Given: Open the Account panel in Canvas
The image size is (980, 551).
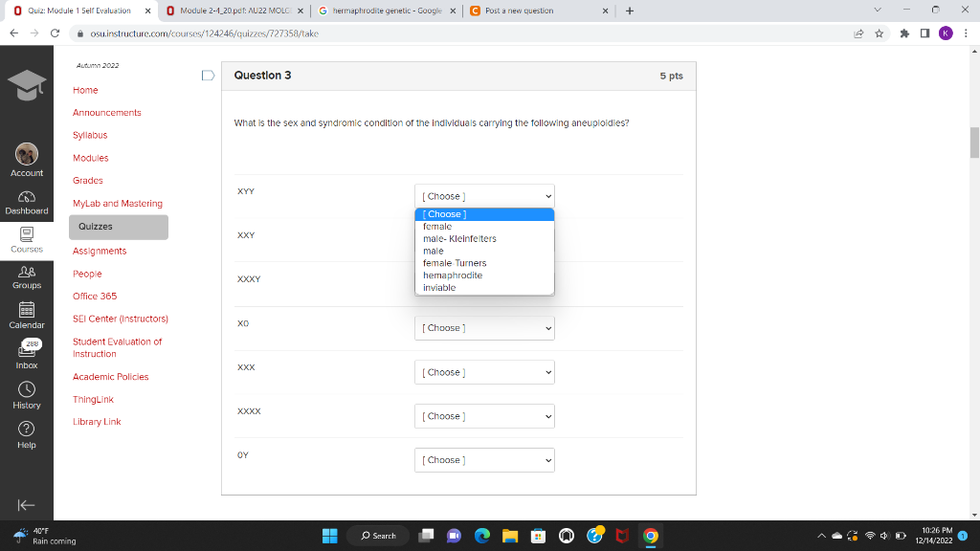Looking at the screenshot, I should [26, 159].
